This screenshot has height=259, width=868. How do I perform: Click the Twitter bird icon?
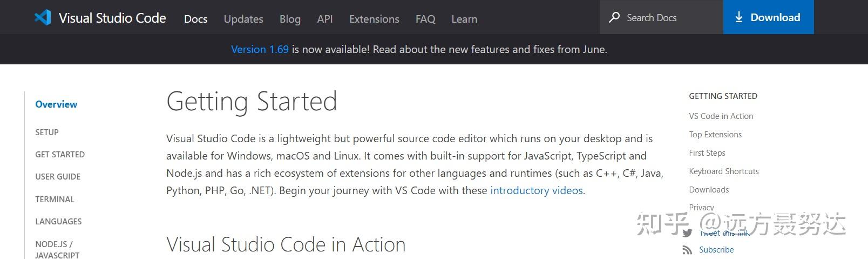(687, 233)
